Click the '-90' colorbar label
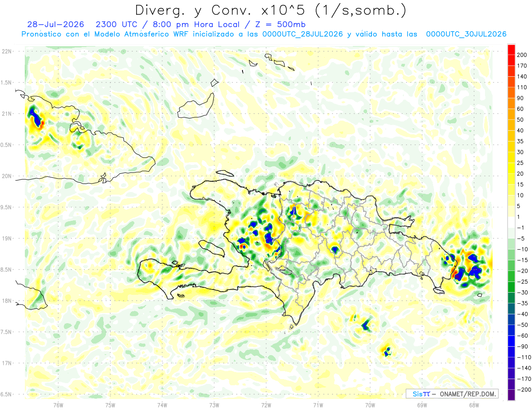Viewport: 532px width, 411px height. 522,346
